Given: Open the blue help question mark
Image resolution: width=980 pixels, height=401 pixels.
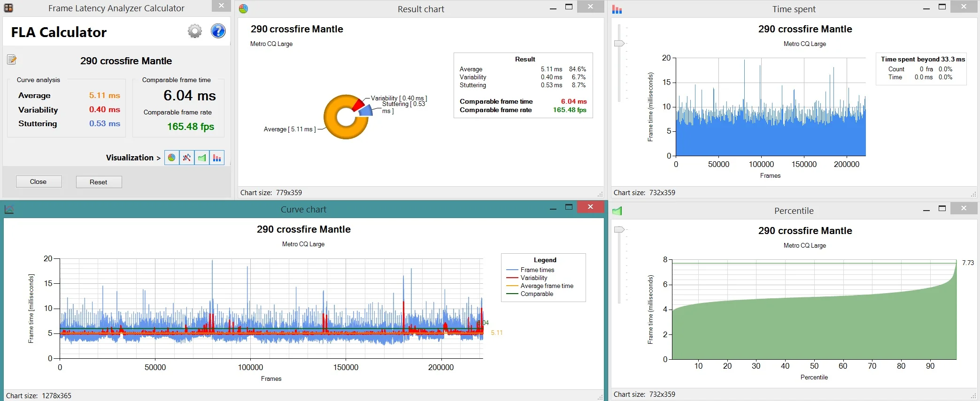Looking at the screenshot, I should tap(218, 31).
